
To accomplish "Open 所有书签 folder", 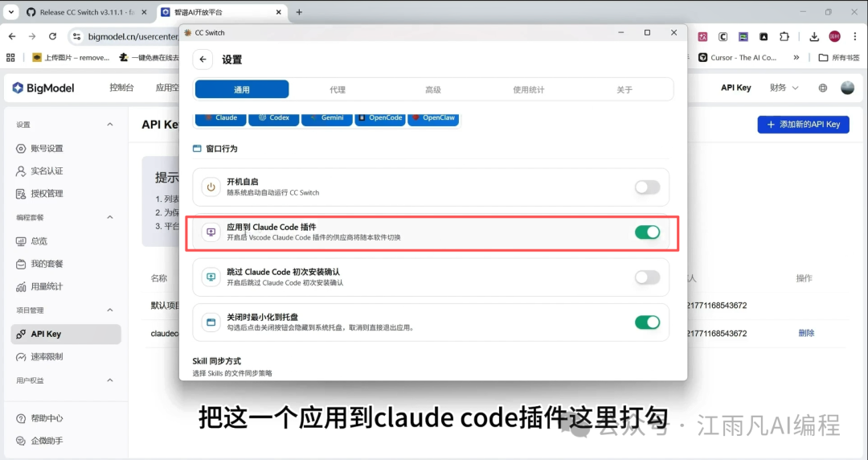I will tap(838, 58).
